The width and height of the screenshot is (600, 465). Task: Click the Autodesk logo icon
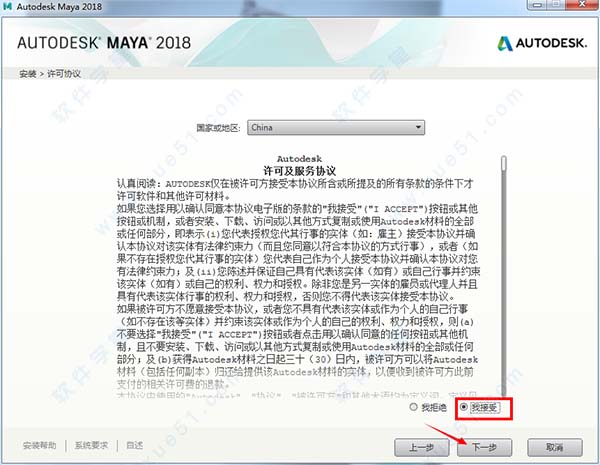505,44
